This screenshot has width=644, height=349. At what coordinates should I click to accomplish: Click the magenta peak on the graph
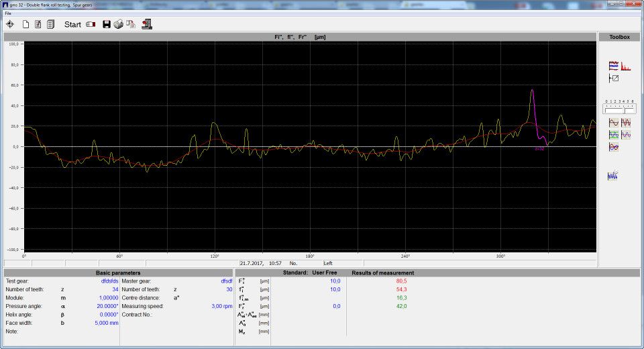pyautogui.click(x=533, y=93)
